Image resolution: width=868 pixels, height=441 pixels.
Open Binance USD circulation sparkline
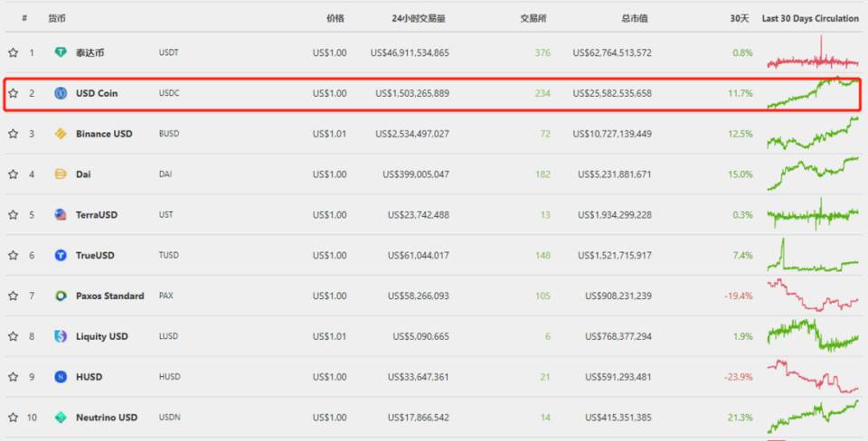pyautogui.click(x=813, y=133)
